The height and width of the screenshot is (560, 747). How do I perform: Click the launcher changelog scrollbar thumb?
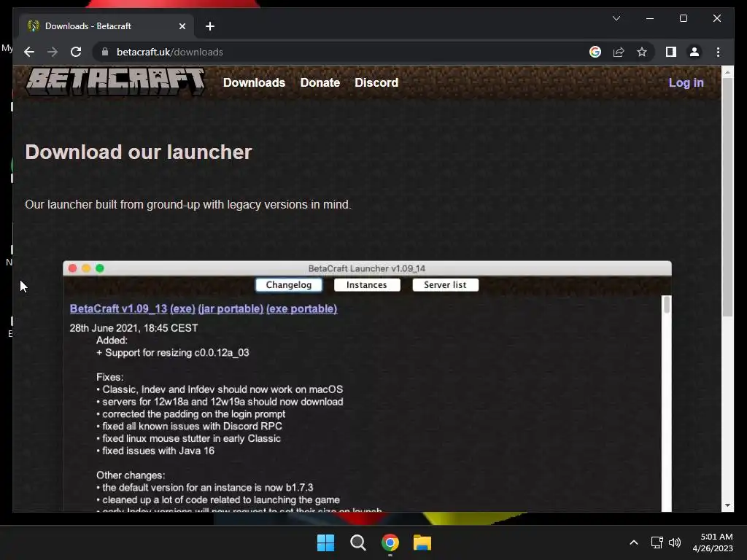pyautogui.click(x=667, y=305)
